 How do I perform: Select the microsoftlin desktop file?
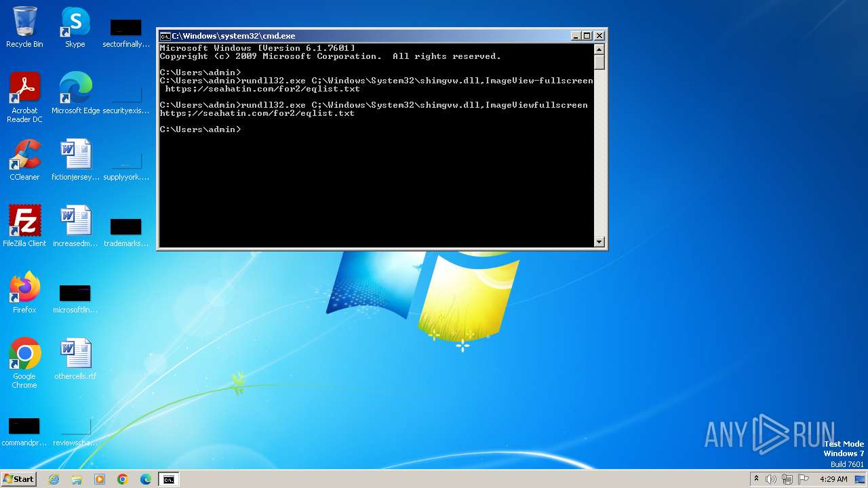75,299
